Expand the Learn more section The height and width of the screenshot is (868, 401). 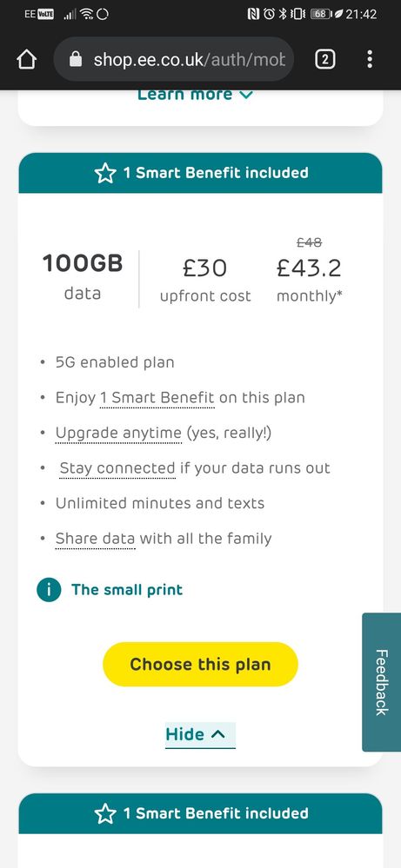(x=195, y=95)
